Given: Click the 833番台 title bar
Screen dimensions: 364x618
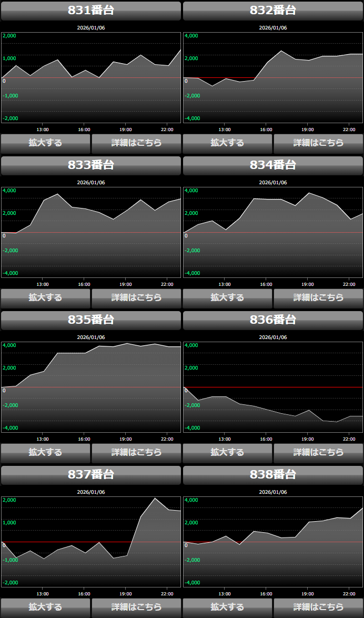Looking at the screenshot, I should point(91,165).
